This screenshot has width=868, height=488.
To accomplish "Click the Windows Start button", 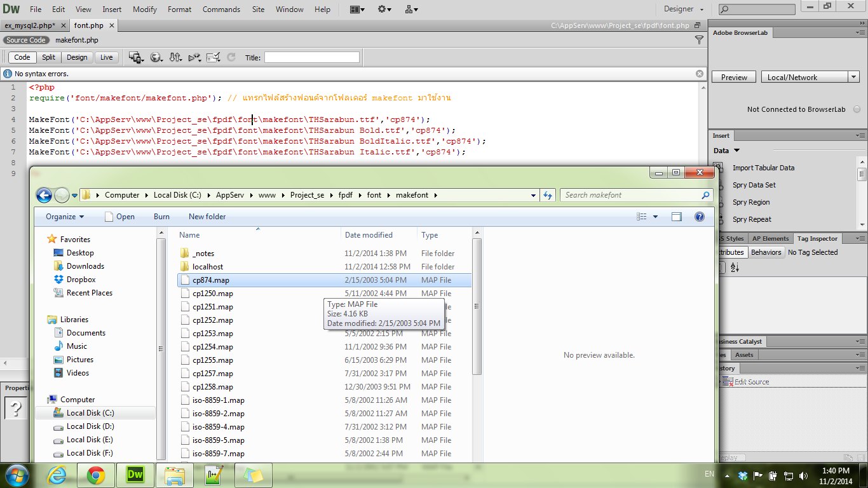I will (16, 475).
